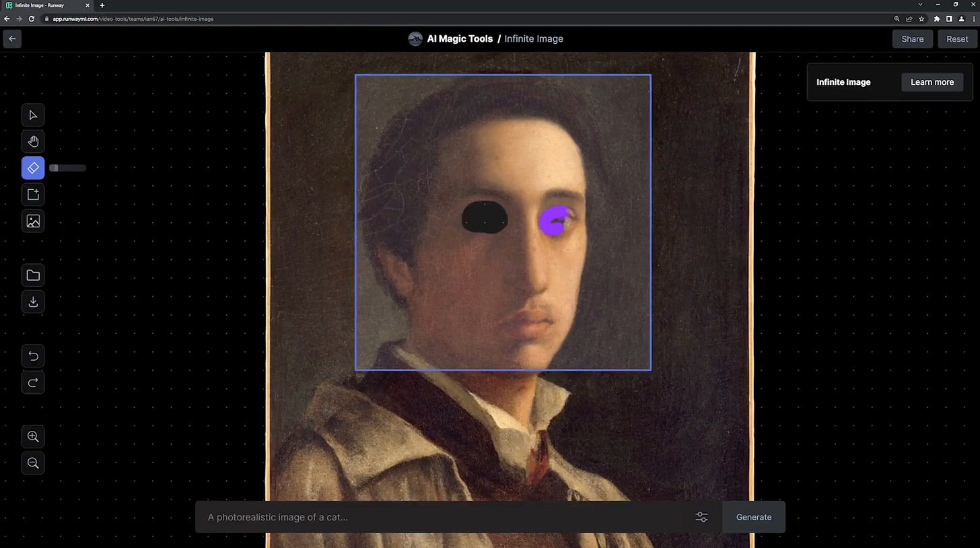Click the browser forward button
The width and height of the screenshot is (980, 548).
(x=19, y=19)
